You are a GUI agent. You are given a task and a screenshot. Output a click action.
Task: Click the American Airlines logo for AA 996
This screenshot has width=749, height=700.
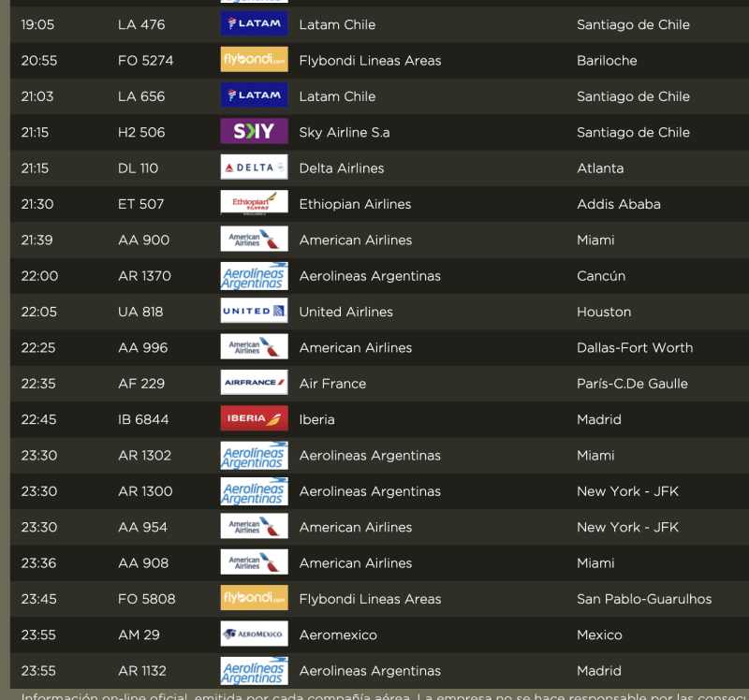(254, 346)
